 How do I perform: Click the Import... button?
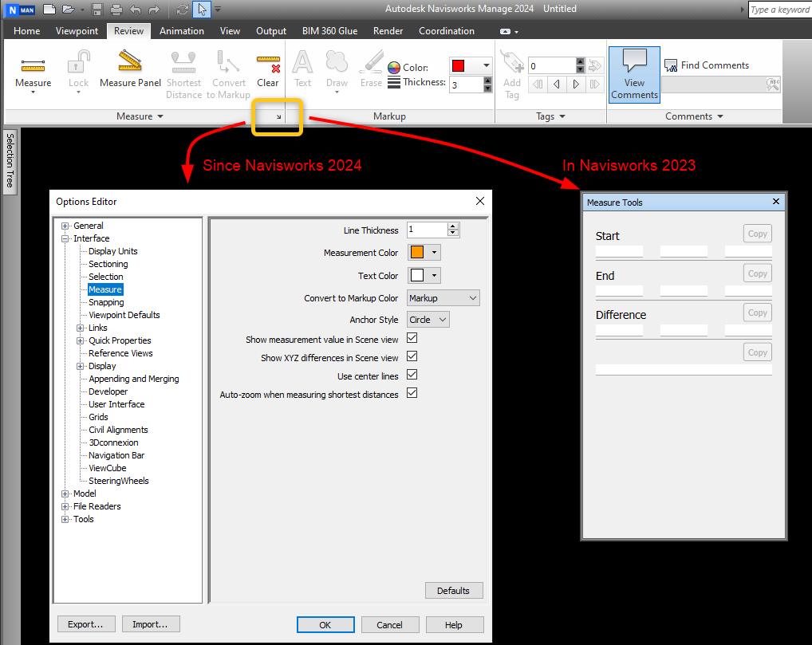pos(151,624)
